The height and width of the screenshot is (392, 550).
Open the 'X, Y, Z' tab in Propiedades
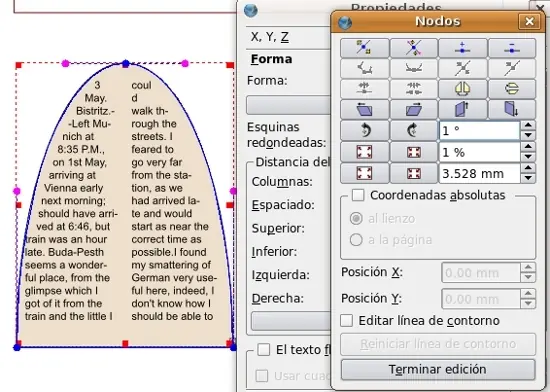point(270,36)
